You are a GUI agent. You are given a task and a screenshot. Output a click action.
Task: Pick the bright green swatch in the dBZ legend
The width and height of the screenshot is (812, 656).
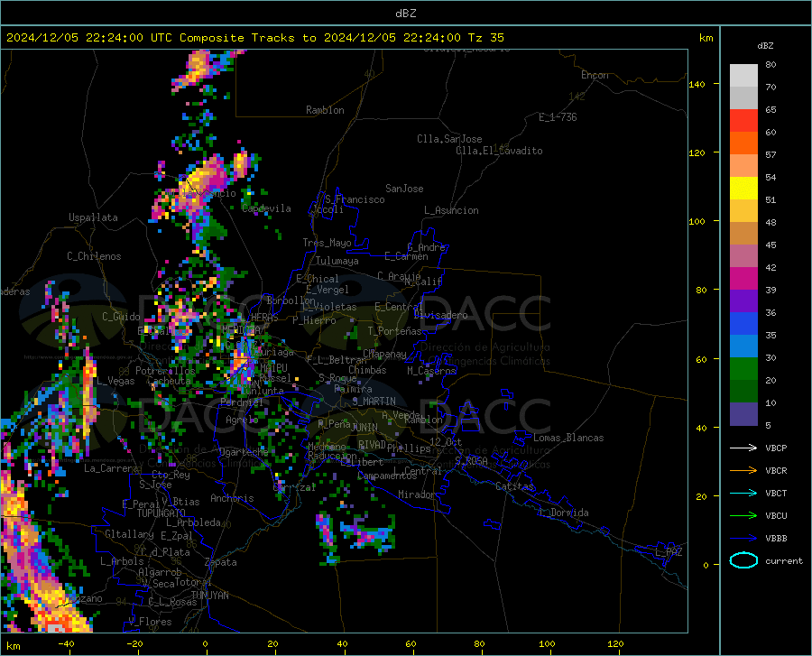click(743, 369)
